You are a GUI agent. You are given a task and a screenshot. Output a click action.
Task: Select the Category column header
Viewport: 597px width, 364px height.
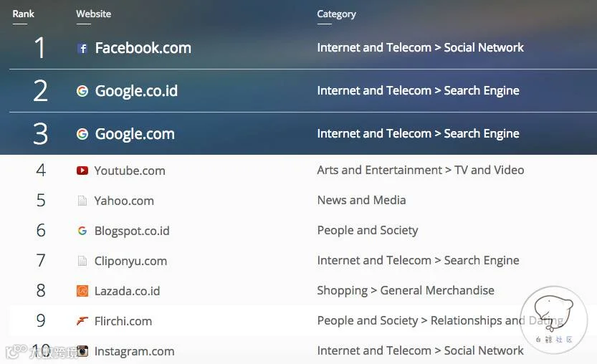click(x=337, y=14)
